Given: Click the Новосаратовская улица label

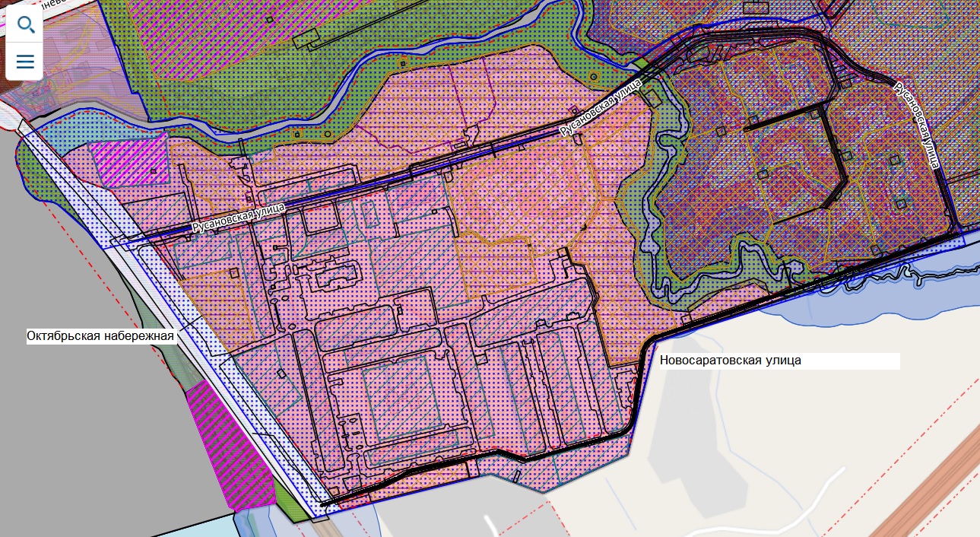Looking at the screenshot, I should 730,361.
